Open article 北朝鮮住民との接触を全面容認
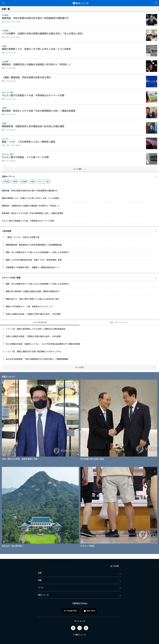This screenshot has width=159, height=644. coord(36,65)
